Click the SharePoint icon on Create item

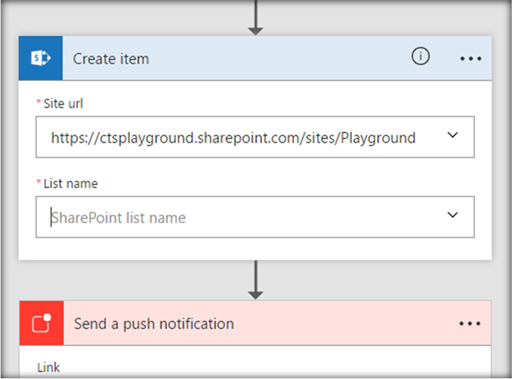[41, 58]
